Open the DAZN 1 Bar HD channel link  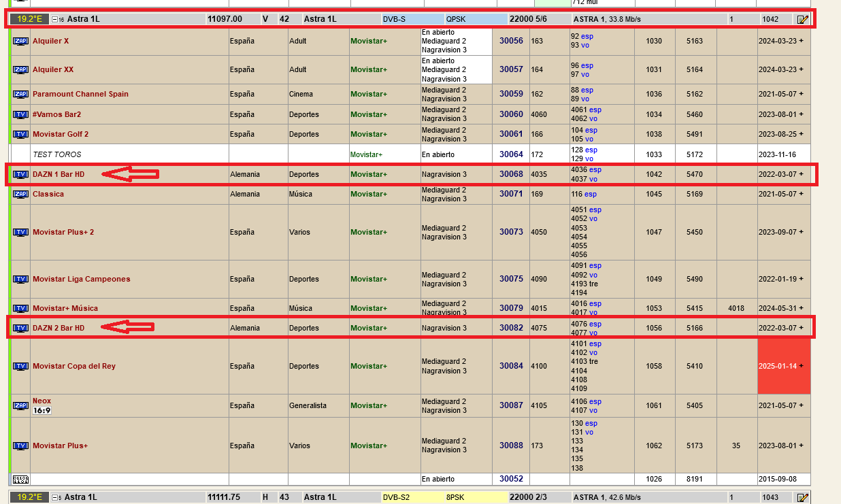click(59, 174)
